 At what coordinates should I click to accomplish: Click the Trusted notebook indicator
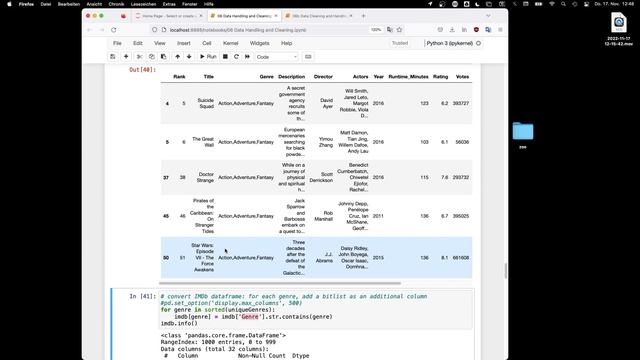400,43
